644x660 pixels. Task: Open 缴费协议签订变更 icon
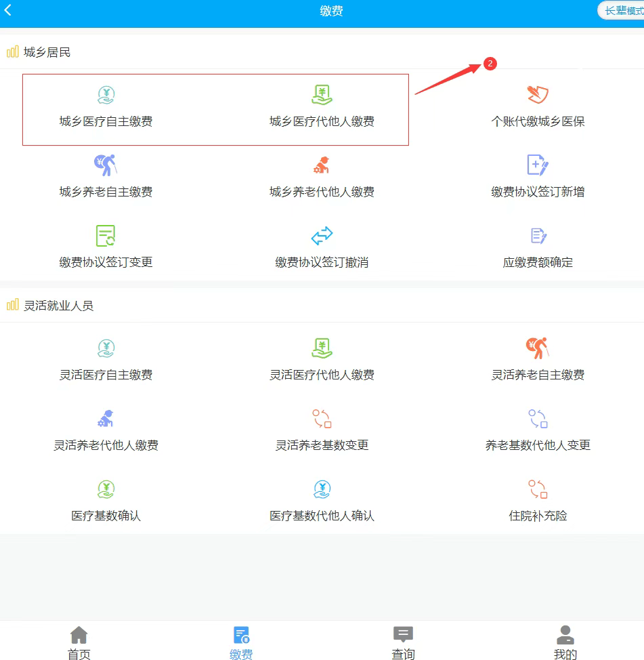coord(106,236)
